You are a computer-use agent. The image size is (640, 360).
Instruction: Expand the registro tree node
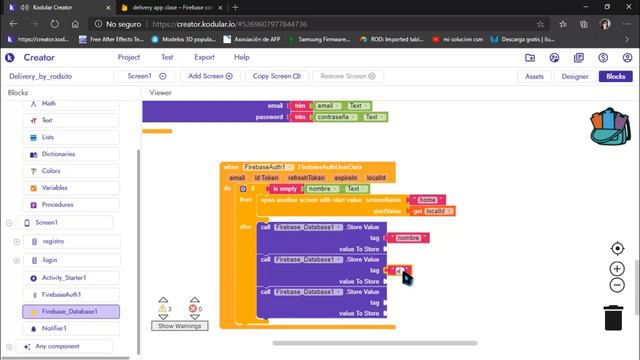(16, 242)
